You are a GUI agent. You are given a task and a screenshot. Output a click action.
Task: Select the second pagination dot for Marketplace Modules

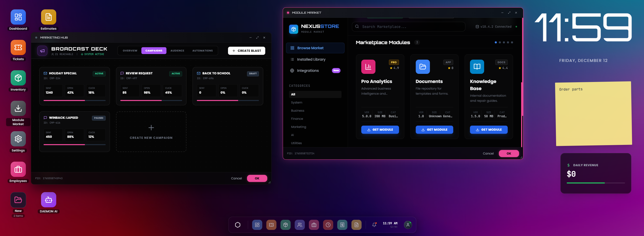click(500, 42)
